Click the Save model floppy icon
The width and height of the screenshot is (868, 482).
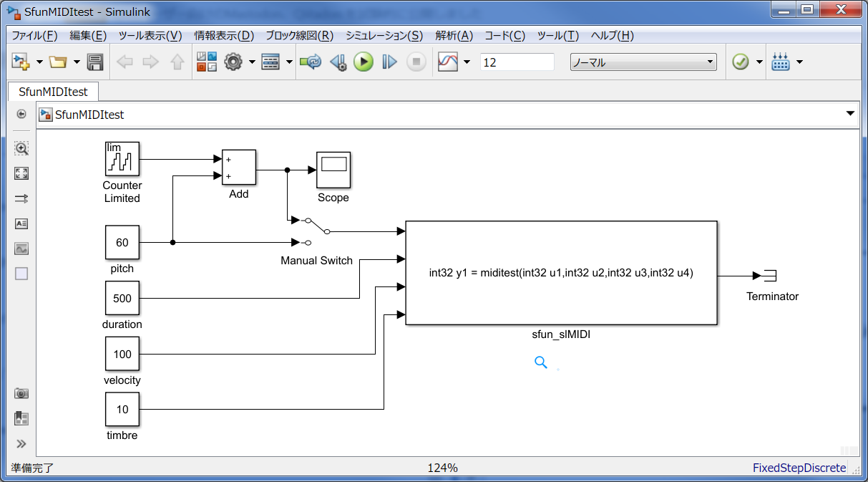95,62
